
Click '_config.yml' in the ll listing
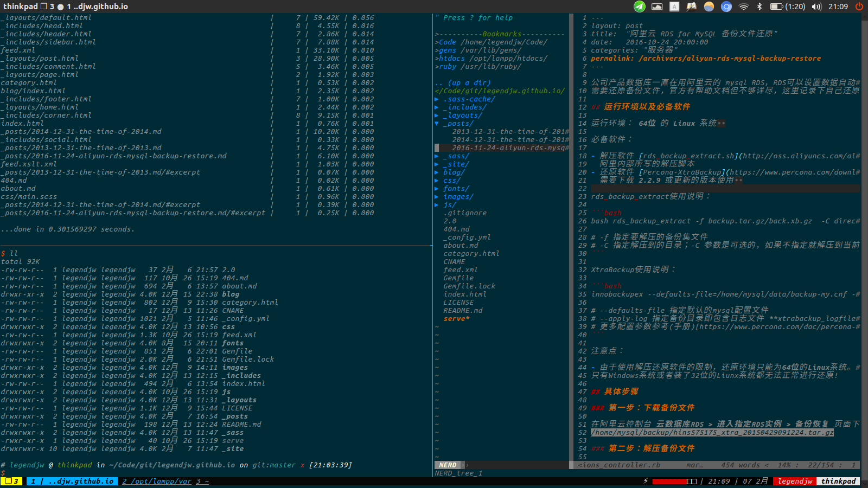[246, 319]
